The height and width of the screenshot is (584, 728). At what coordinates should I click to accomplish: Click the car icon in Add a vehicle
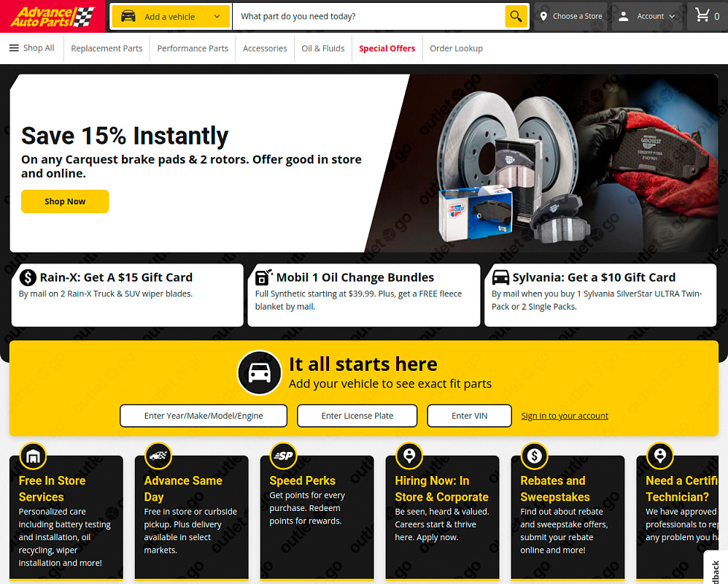coord(128,16)
